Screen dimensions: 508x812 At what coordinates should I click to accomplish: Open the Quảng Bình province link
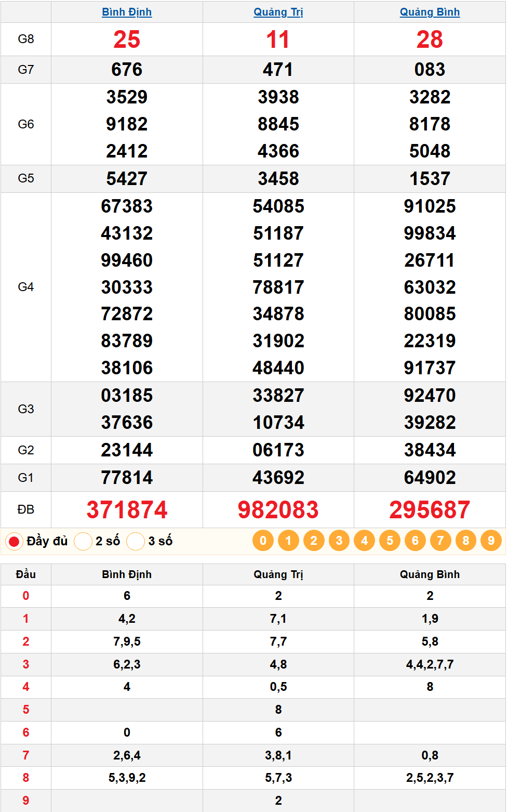(x=430, y=12)
